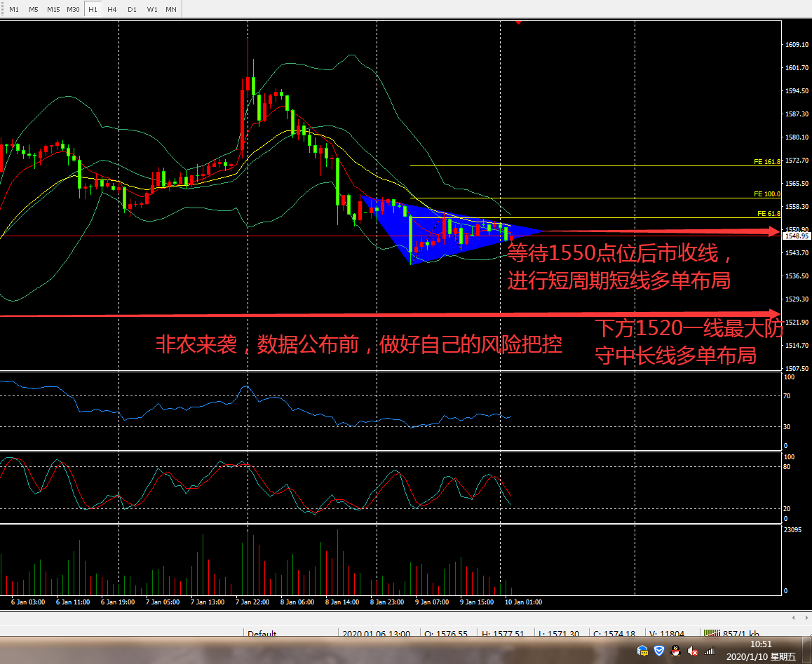Open the QQ penguin tray icon
Image resolution: width=812 pixels, height=664 pixels.
[675, 651]
